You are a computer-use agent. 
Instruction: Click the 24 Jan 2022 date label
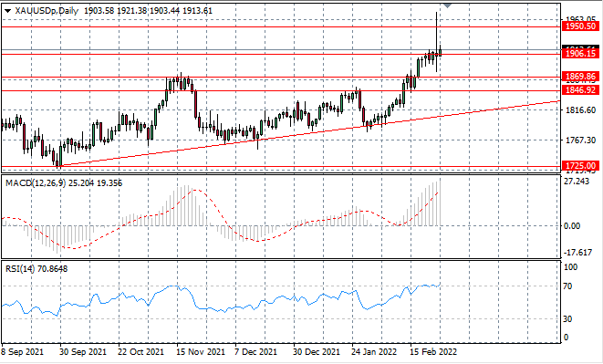point(375,352)
